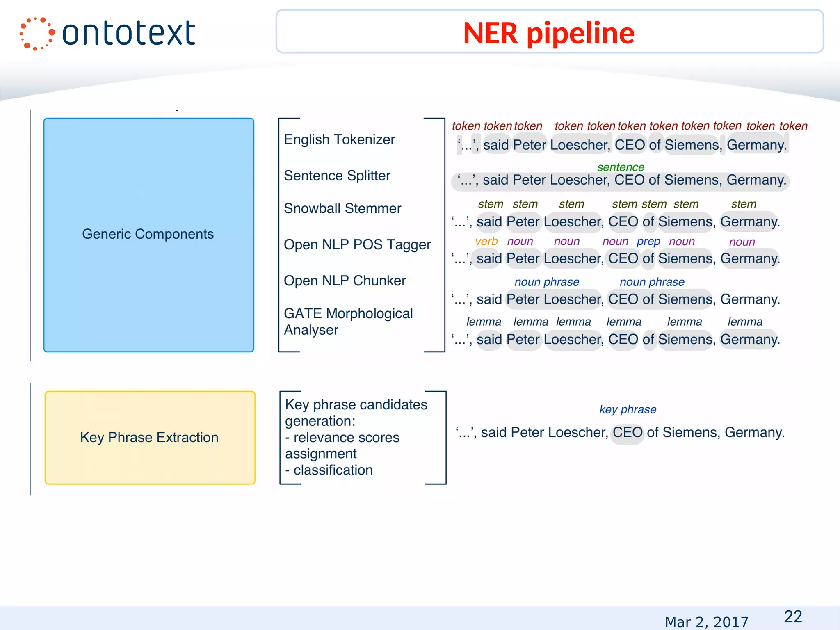Click the Mar 2, 2017 date
Viewport: 840px width, 630px height.
point(706,622)
